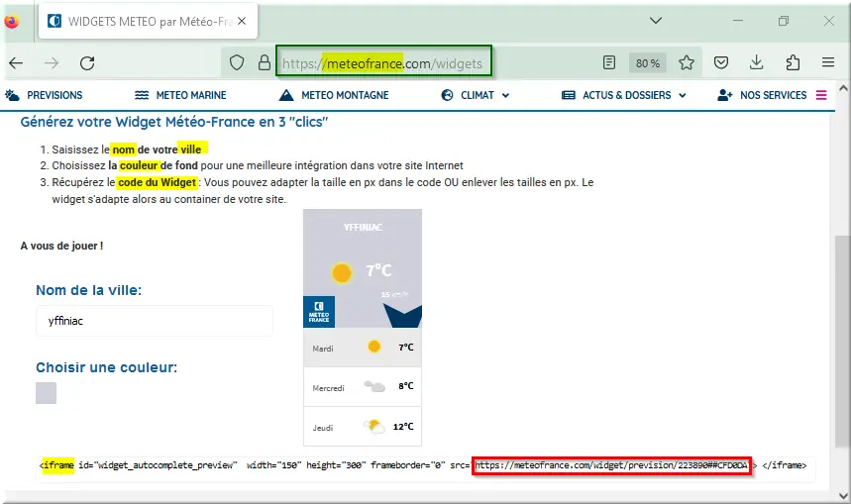Bookmark this page with the star icon
The image size is (851, 504).
[687, 62]
